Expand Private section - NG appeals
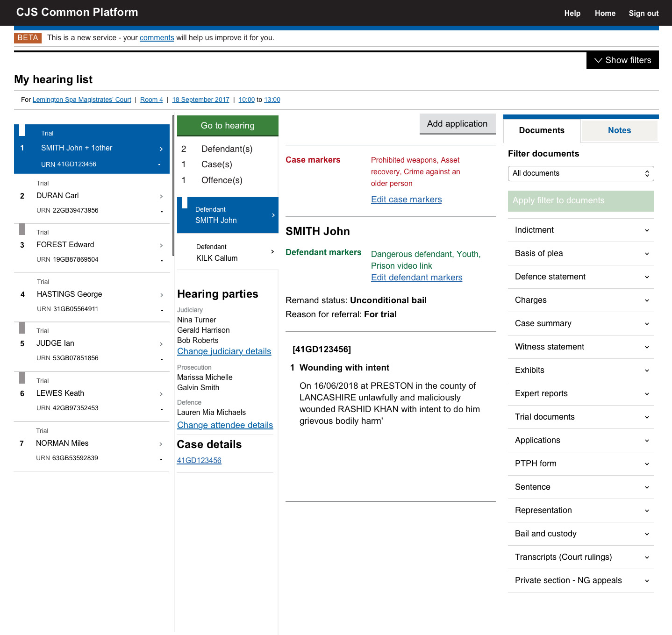This screenshot has height=635, width=672. pyautogui.click(x=581, y=580)
